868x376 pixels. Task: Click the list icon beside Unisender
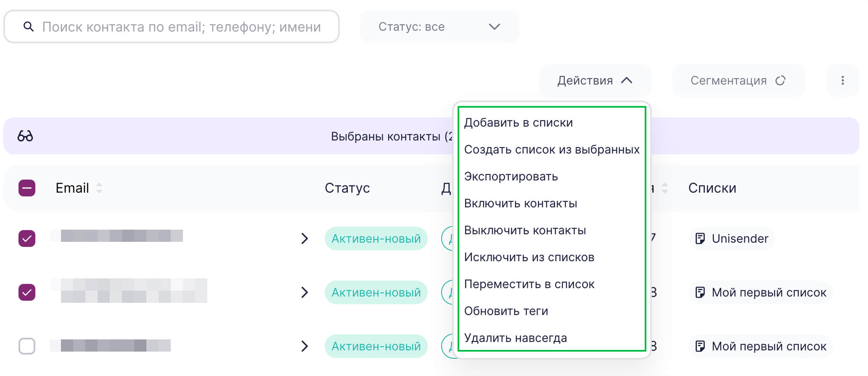(700, 238)
